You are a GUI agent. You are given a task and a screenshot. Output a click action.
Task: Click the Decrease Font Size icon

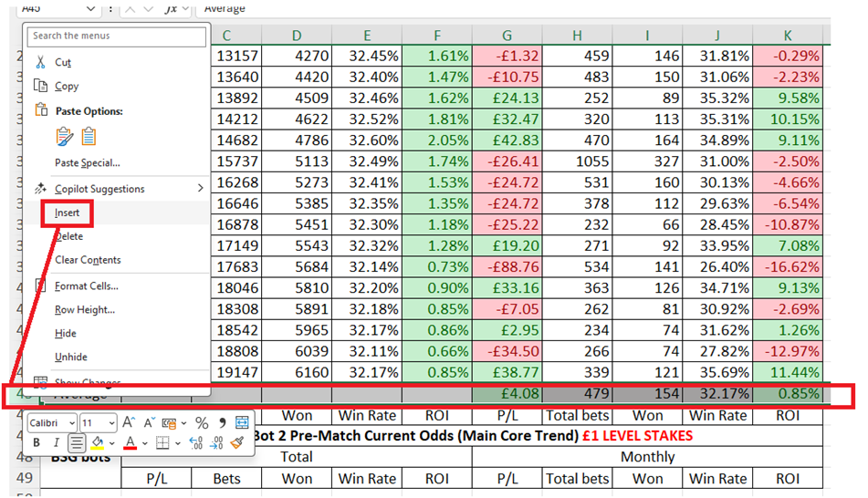coord(149,423)
